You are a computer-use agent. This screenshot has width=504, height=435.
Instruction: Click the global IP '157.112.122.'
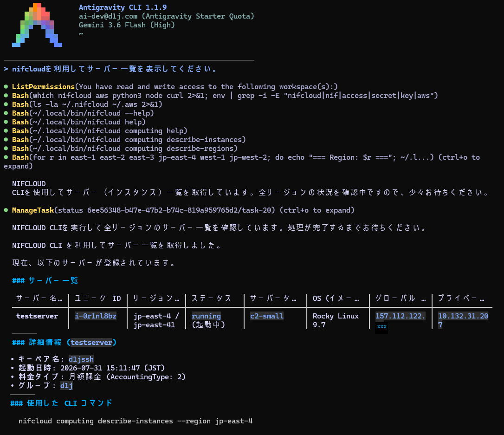pyautogui.click(x=400, y=316)
